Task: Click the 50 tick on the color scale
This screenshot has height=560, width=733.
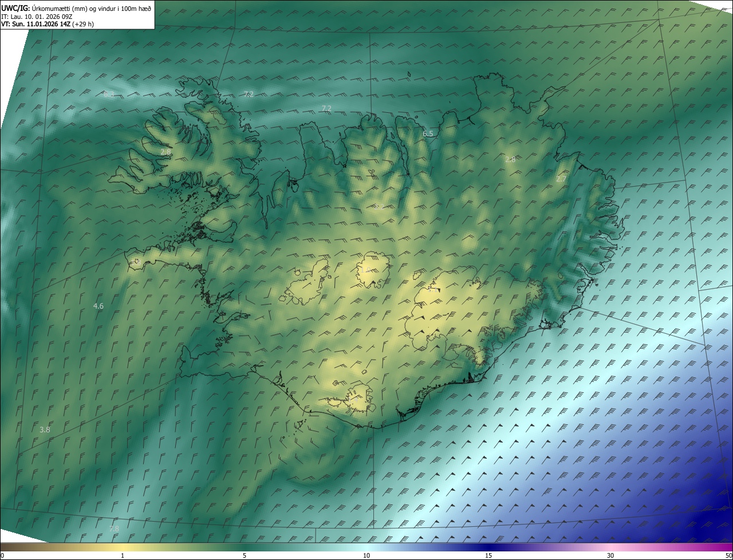Action: (728, 555)
